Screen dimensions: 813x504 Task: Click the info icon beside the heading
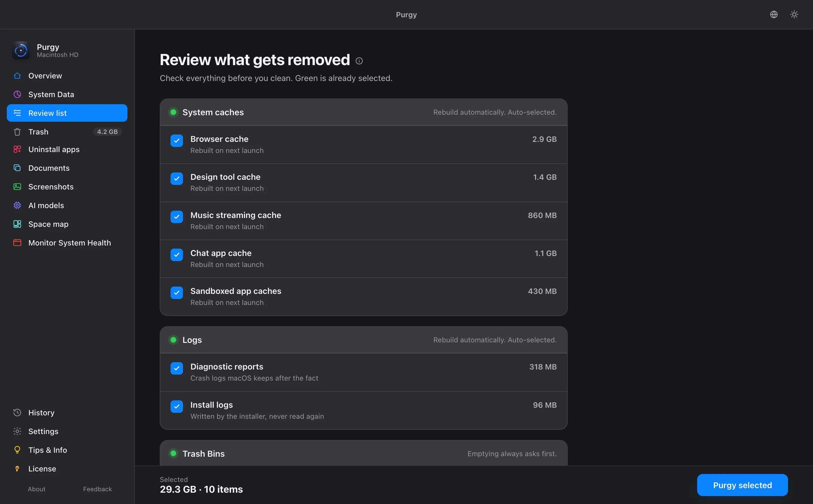[x=359, y=61]
